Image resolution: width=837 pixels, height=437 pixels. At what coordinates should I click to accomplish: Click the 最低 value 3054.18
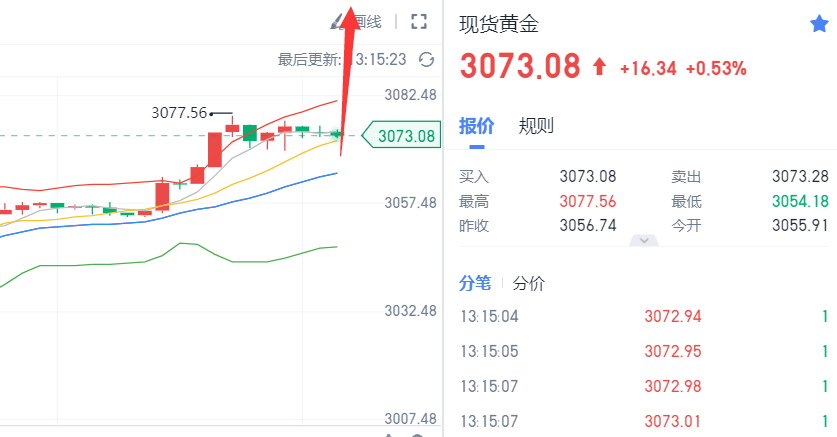800,201
